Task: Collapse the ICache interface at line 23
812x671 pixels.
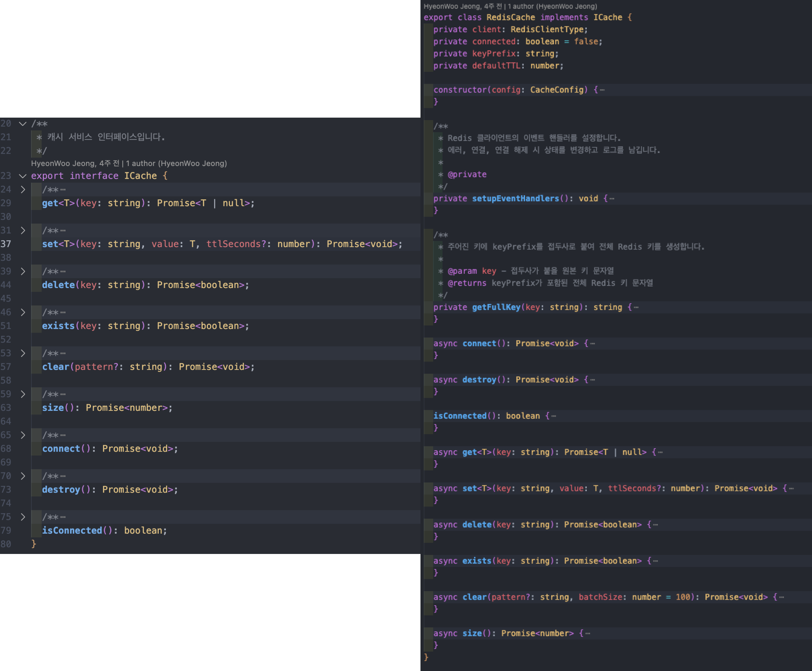Action: [x=23, y=176]
